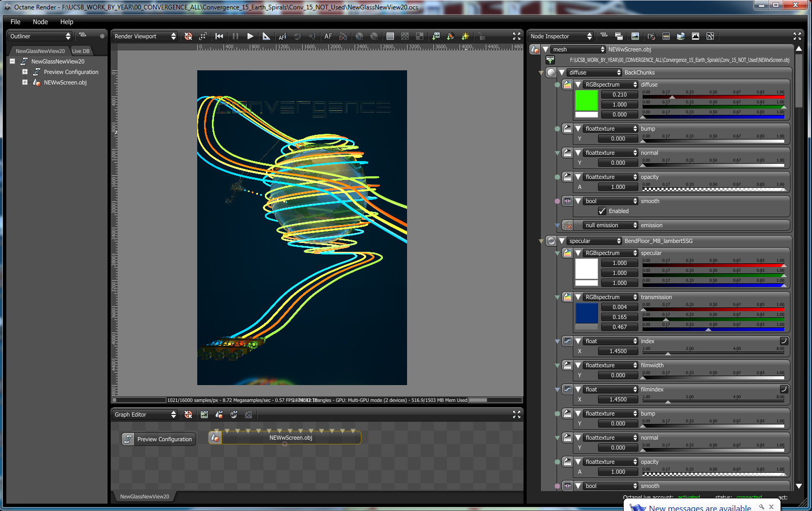
Task: Open the Render Viewport panel type dropdown
Action: (x=145, y=36)
